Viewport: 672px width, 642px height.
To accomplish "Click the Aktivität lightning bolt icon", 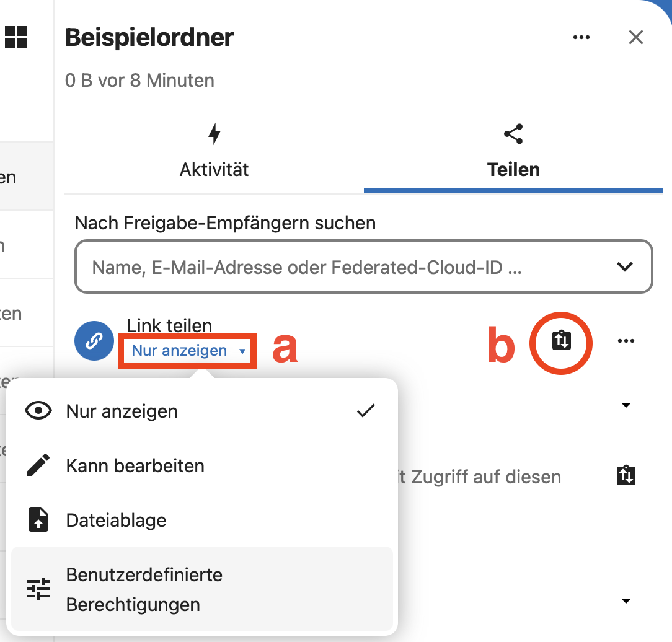I will [214, 134].
